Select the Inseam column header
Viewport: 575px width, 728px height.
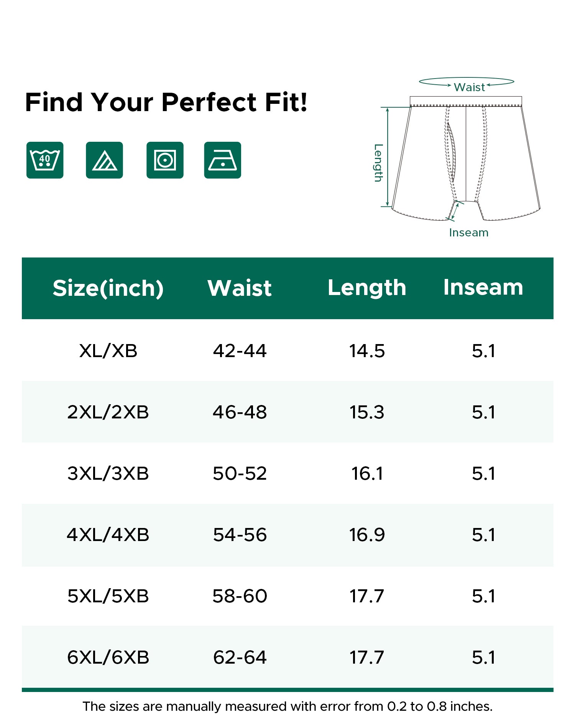point(483,287)
